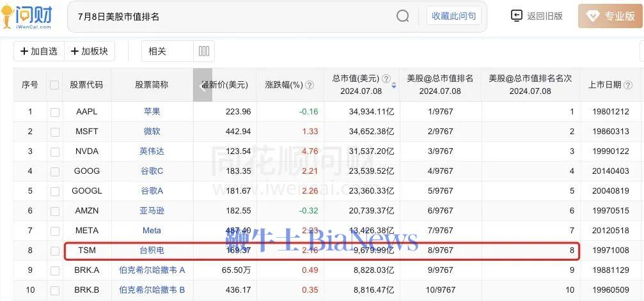Check the AAPL row checkbox
Screen dimensions: 644x301
[x=54, y=112]
